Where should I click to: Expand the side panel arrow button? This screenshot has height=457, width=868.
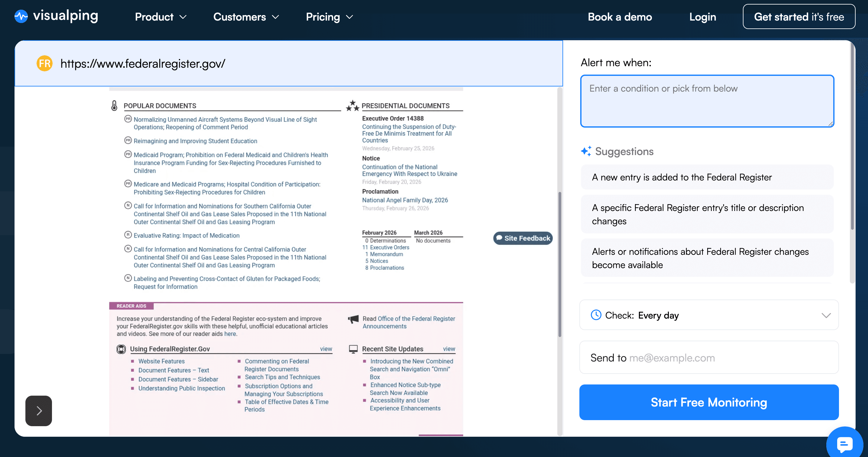(39, 410)
